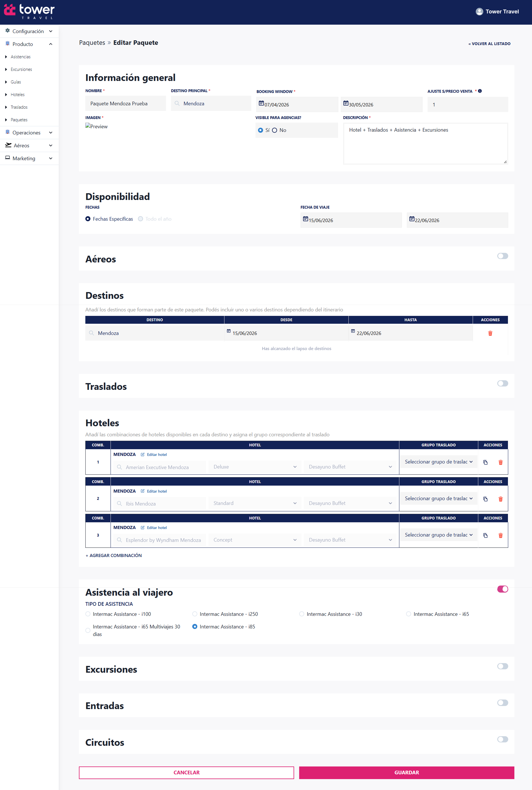Click calendar icon in Destinos Hasta cell

tap(353, 331)
